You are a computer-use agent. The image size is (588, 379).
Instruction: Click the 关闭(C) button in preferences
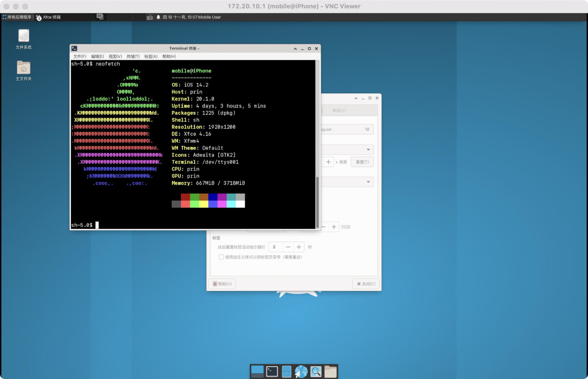[x=366, y=284]
